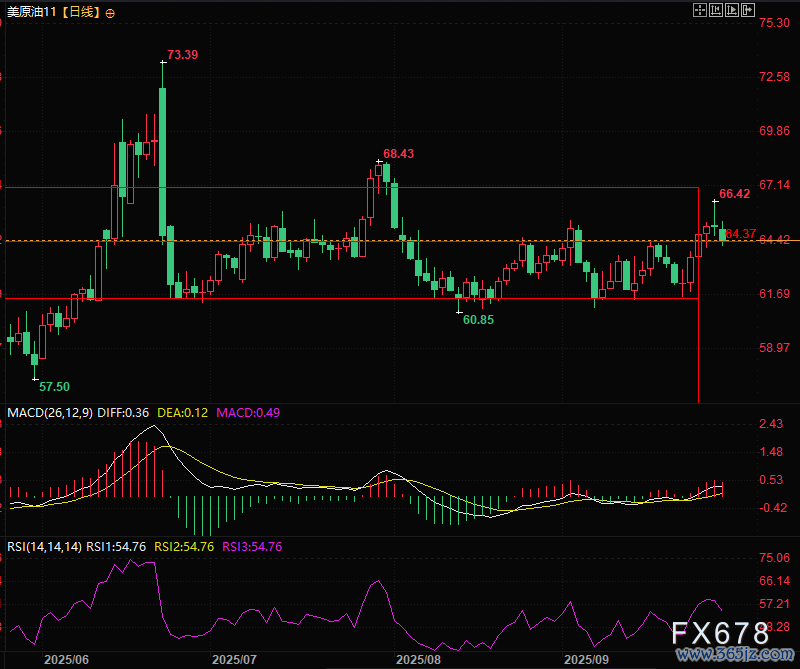Click the circled plus icon beside 日线
This screenshot has width=800, height=669.
click(x=109, y=13)
